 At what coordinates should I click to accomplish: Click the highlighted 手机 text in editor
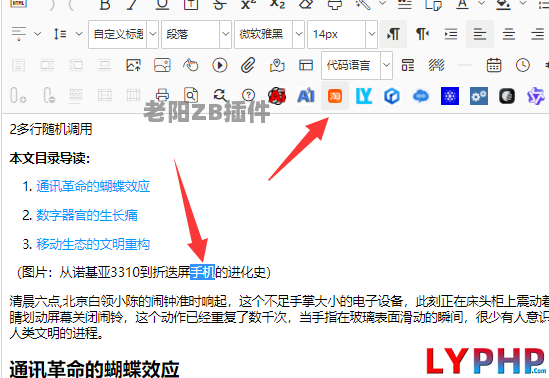[202, 272]
